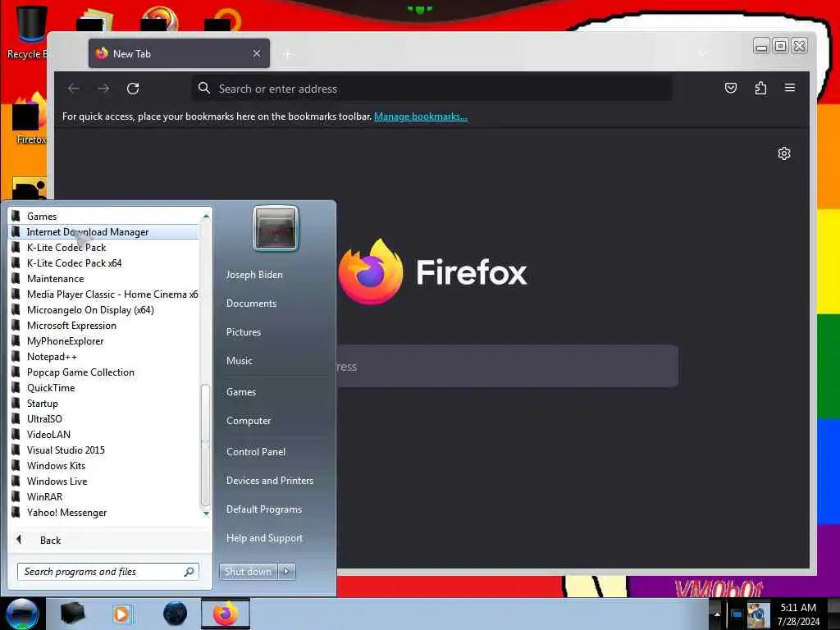Open the Windows Kits folder
Image resolution: width=840 pixels, height=630 pixels.
(104, 466)
